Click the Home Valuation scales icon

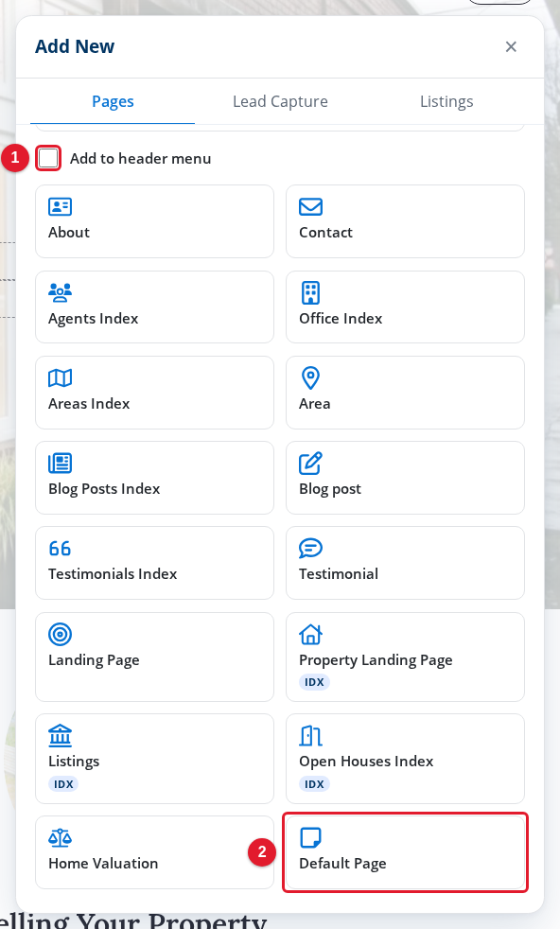tap(60, 838)
